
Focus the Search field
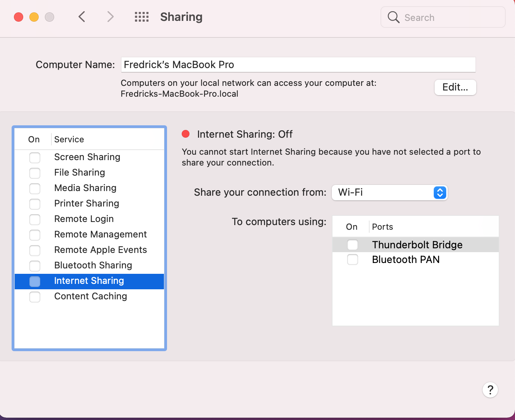point(443,17)
